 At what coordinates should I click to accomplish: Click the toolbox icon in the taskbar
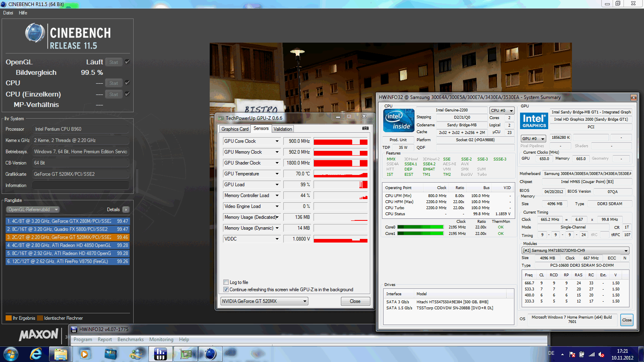(x=110, y=354)
